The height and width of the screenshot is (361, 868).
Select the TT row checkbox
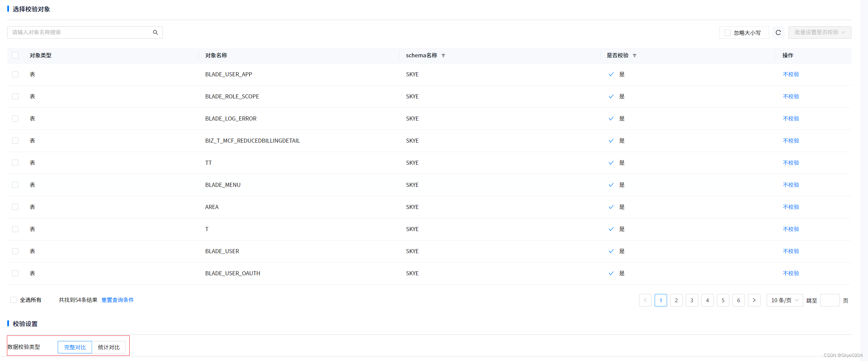tap(15, 163)
